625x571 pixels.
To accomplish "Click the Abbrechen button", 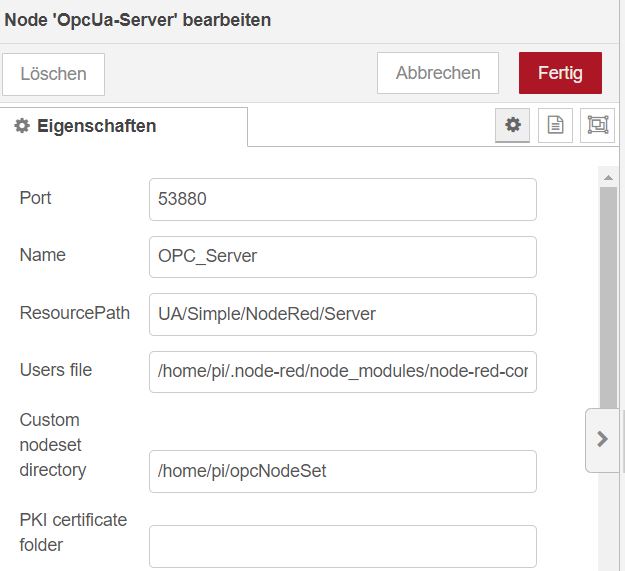I will pos(438,73).
